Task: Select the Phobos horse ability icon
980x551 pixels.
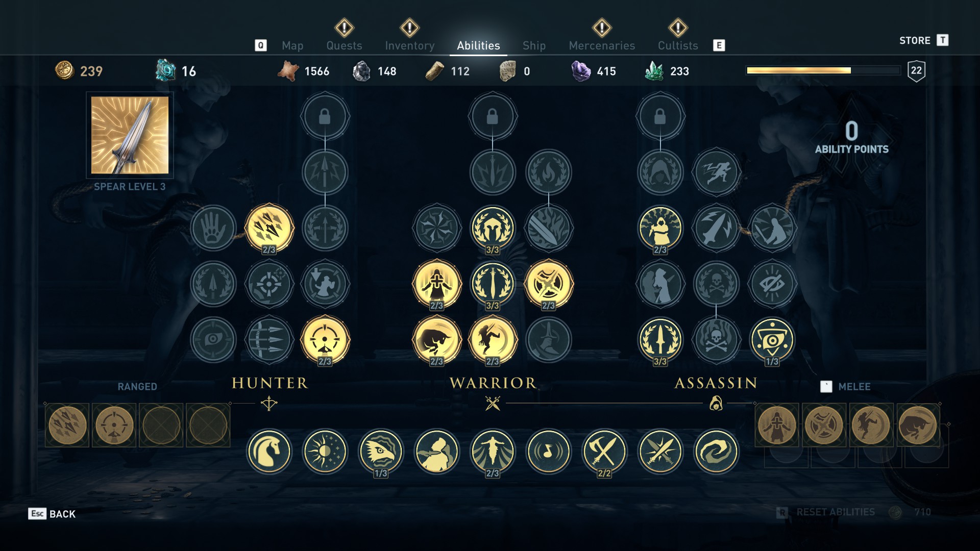Action: tap(269, 452)
